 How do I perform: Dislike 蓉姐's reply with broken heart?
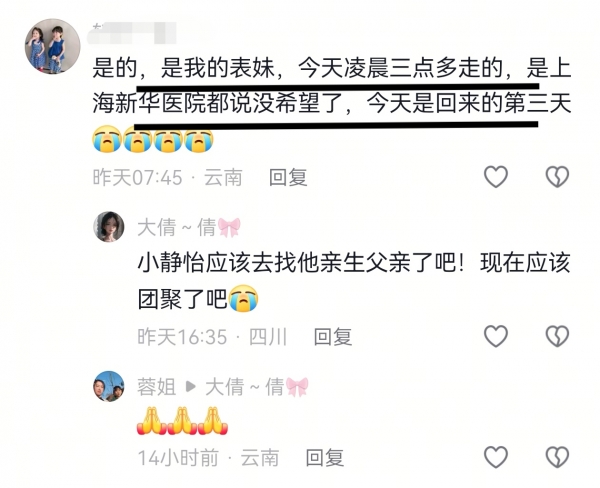[x=557, y=457]
